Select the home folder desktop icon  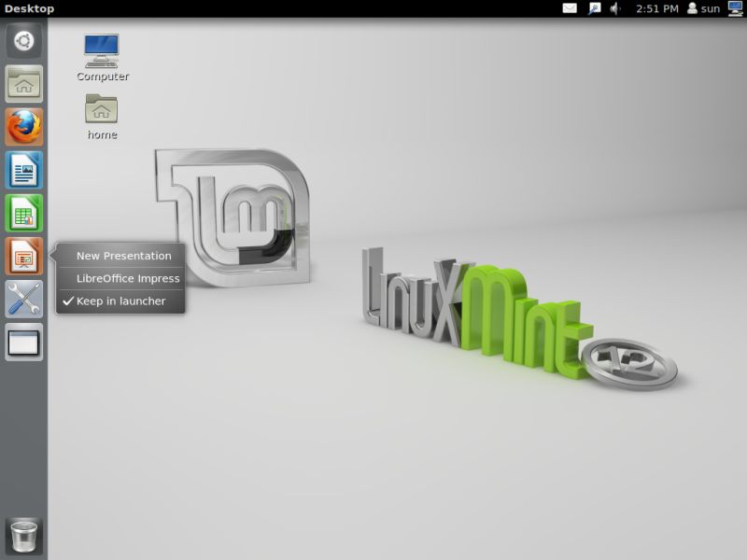(x=102, y=117)
